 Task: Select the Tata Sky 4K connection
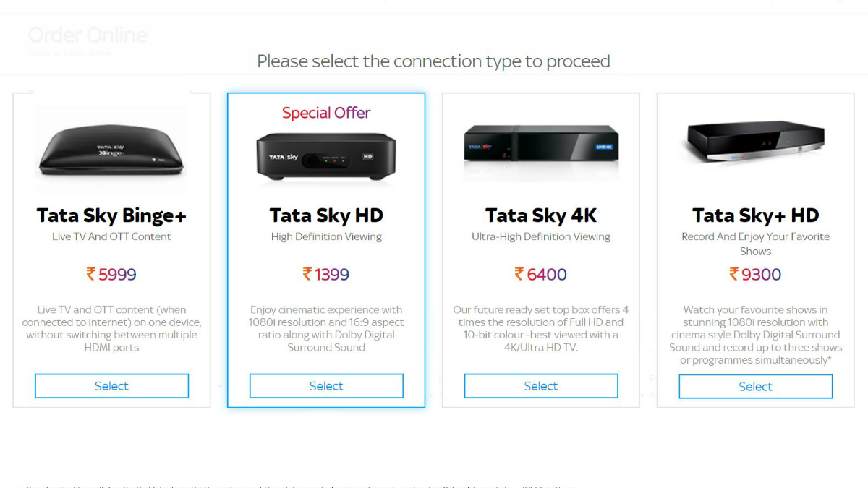pos(540,385)
